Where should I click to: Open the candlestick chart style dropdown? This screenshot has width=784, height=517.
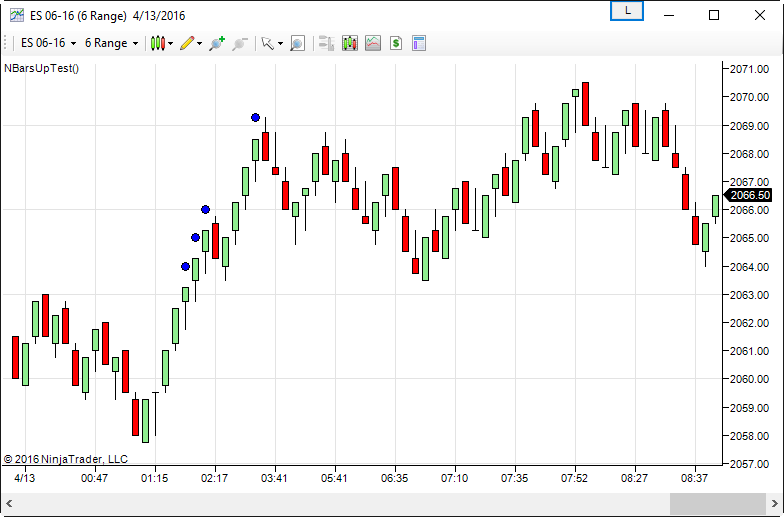pos(162,44)
